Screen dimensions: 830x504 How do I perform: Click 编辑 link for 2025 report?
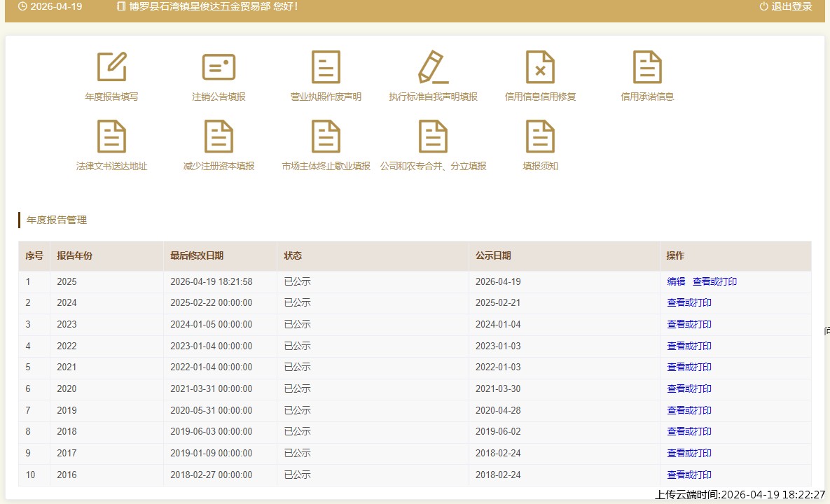(x=676, y=281)
